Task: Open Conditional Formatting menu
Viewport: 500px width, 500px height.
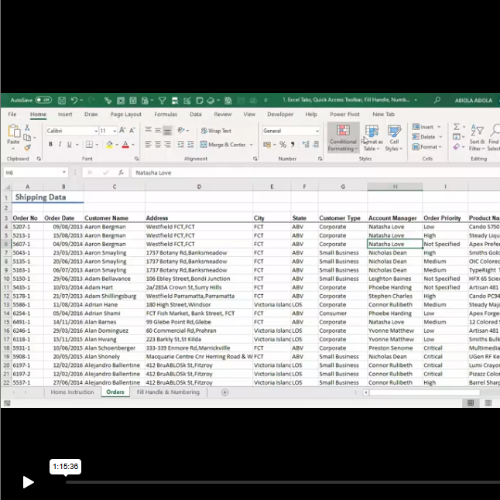Action: (x=343, y=138)
